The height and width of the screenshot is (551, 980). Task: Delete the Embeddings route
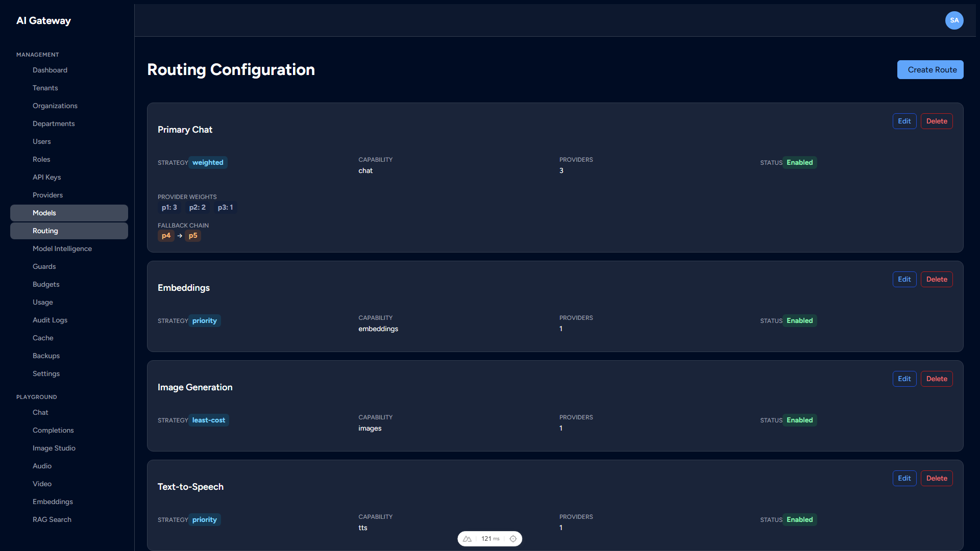point(936,279)
